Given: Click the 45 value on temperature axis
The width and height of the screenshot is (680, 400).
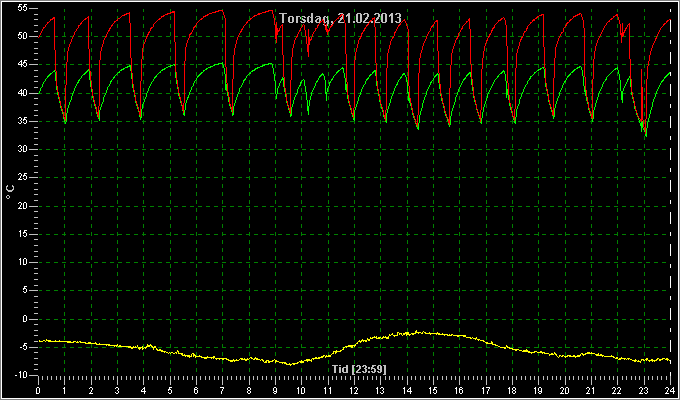Looking at the screenshot, I should pyautogui.click(x=23, y=64).
